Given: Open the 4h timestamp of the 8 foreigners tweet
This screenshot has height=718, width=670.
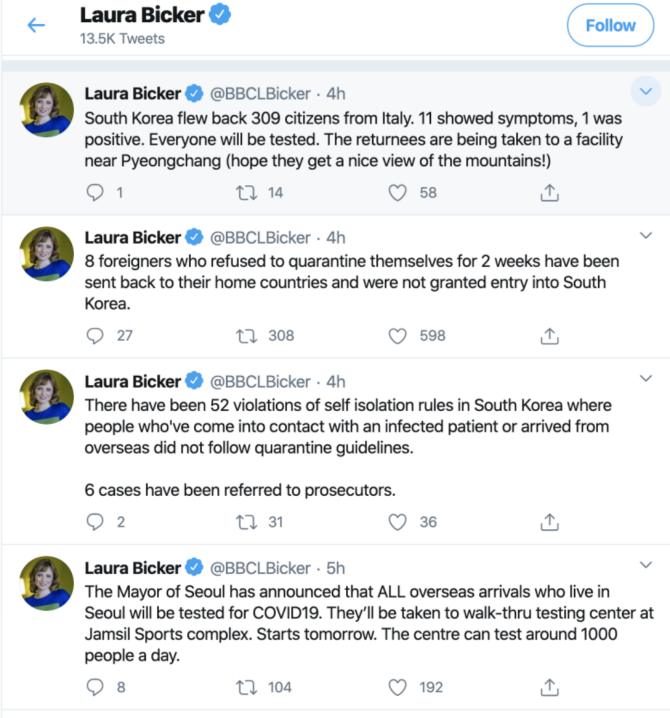Looking at the screenshot, I should pyautogui.click(x=336, y=237).
